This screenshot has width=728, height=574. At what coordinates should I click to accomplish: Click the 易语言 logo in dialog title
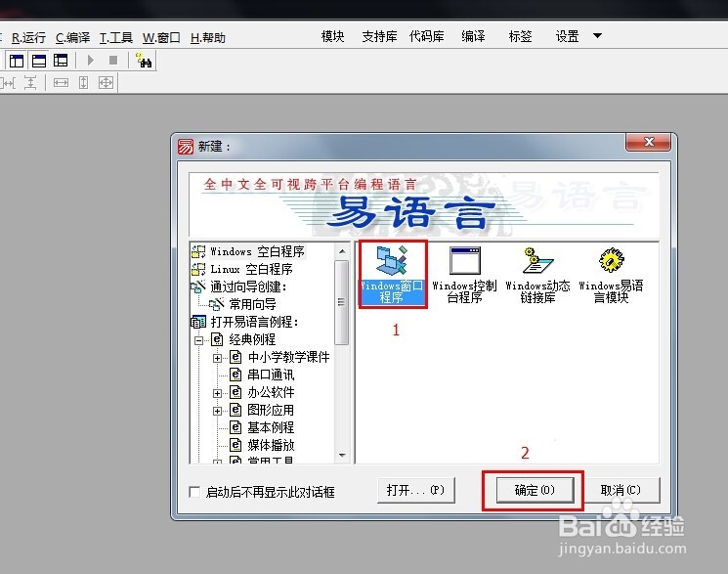point(186,147)
